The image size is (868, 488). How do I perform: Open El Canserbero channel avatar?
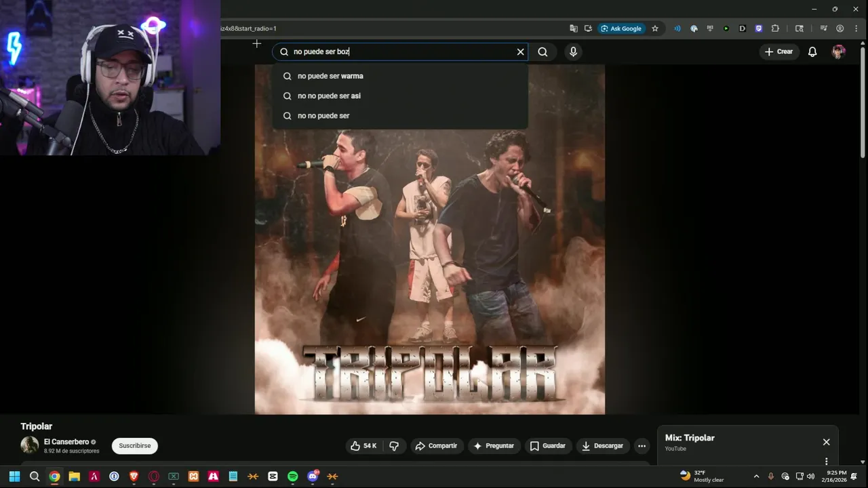click(29, 445)
